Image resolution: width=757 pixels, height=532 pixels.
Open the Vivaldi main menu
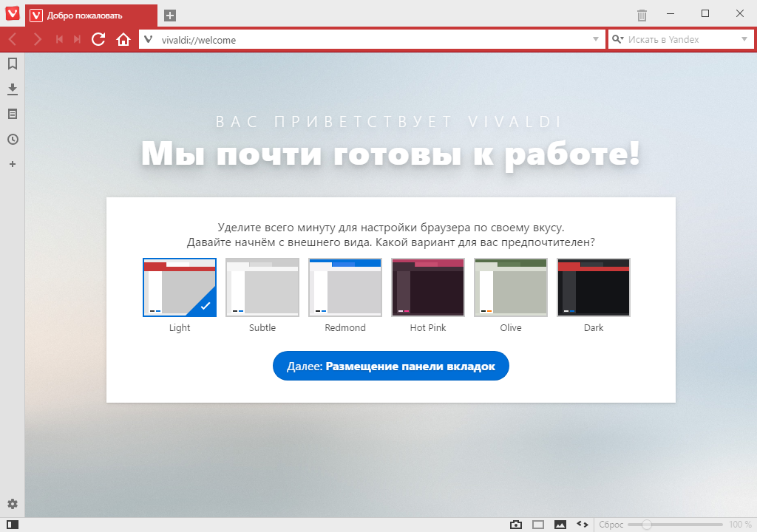pyautogui.click(x=13, y=14)
